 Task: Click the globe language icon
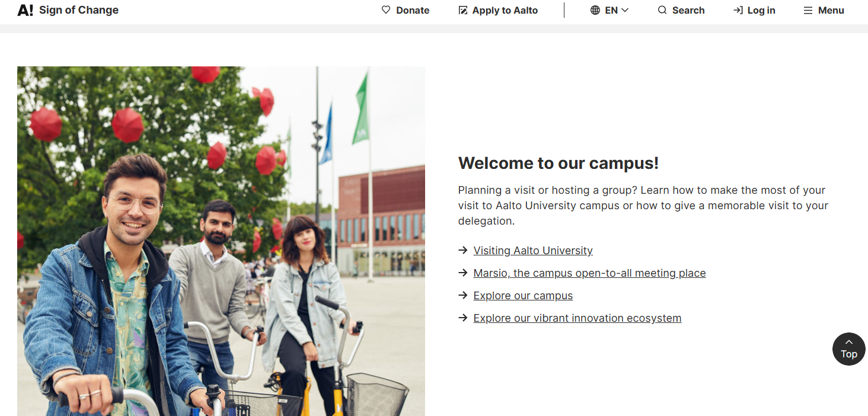click(x=595, y=10)
